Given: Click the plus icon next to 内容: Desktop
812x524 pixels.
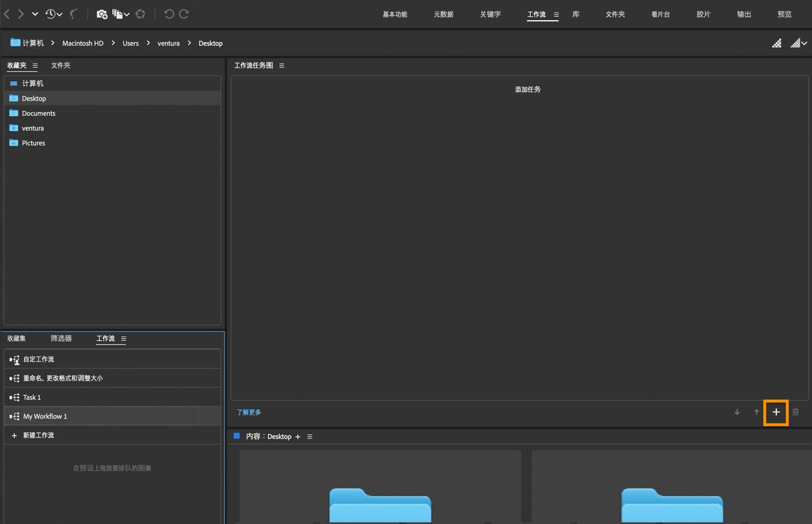Looking at the screenshot, I should [x=298, y=437].
